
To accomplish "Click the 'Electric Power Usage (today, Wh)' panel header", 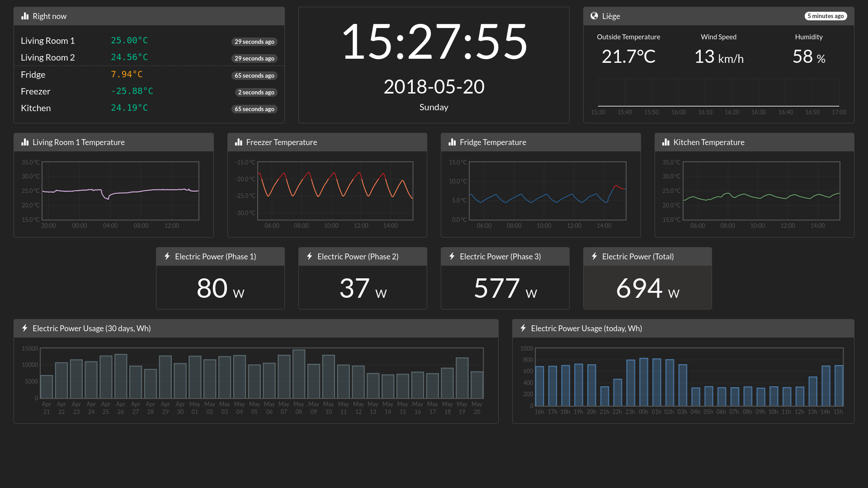I will click(586, 328).
